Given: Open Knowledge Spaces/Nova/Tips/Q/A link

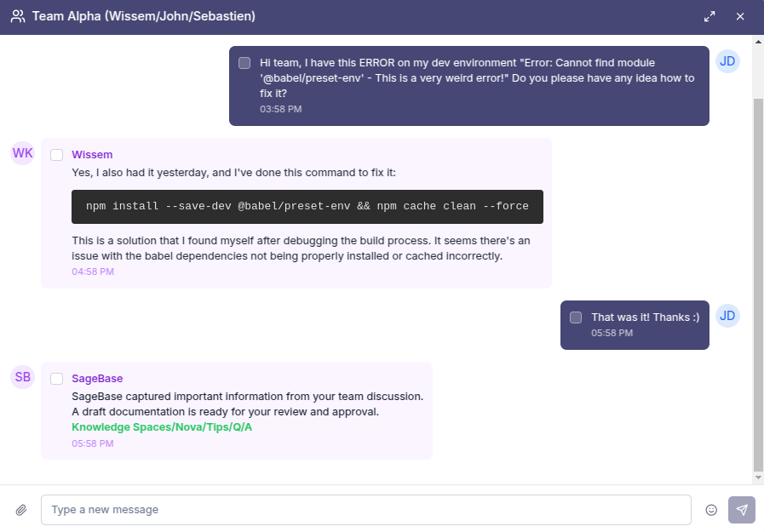Looking at the screenshot, I should pos(162,426).
